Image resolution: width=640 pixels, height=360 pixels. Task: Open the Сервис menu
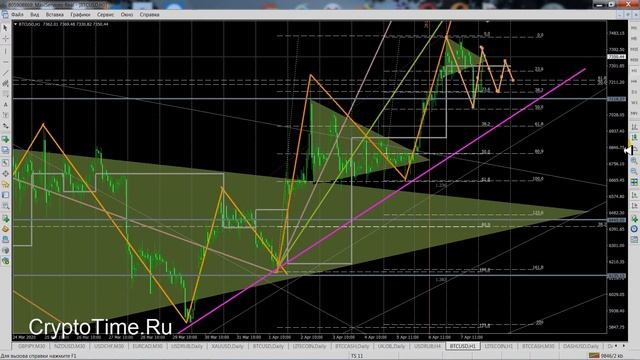pyautogui.click(x=105, y=15)
